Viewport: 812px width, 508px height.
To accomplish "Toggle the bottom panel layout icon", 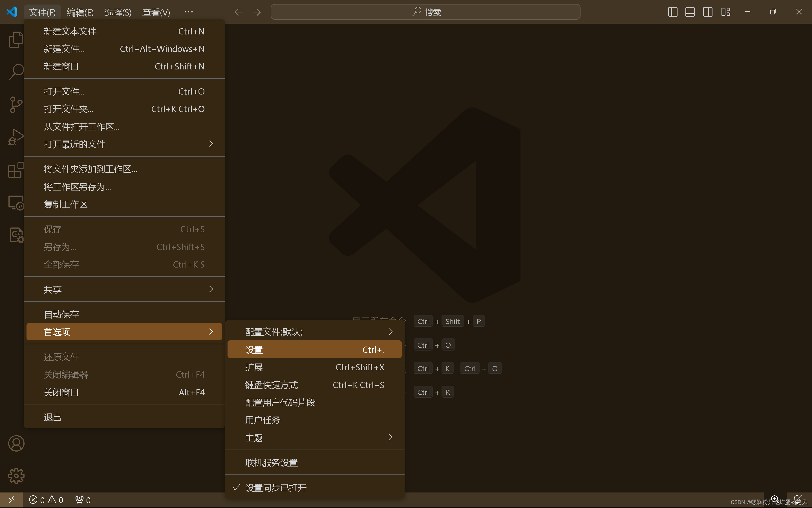I will [x=690, y=12].
